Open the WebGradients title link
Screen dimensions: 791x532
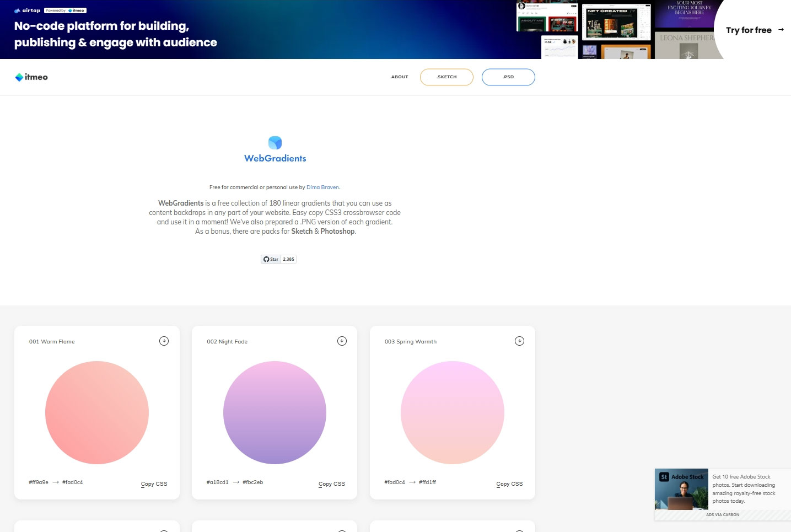pyautogui.click(x=275, y=158)
